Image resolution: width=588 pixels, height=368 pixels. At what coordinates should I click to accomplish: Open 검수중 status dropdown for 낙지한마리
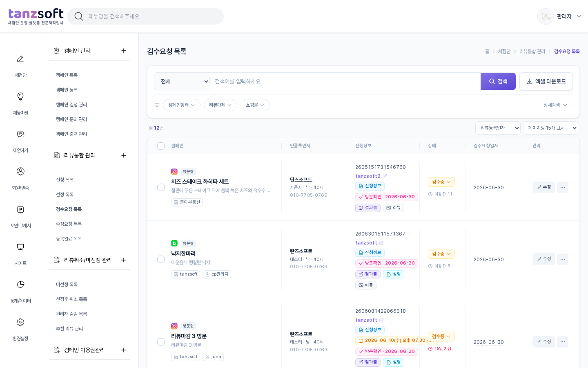[441, 254]
